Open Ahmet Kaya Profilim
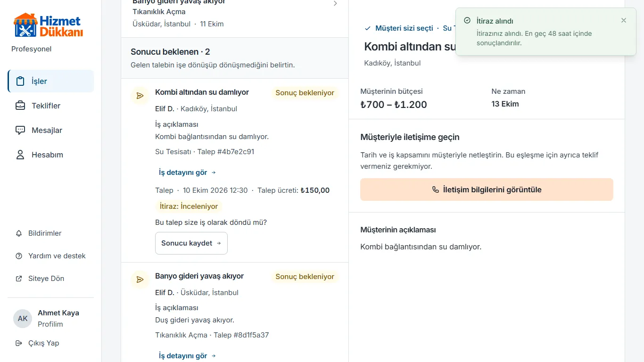 point(50,319)
